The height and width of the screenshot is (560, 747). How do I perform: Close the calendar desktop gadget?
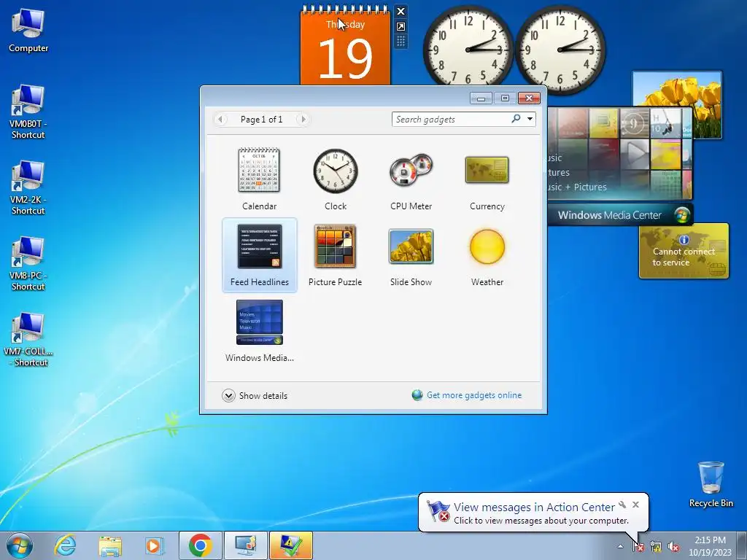tap(400, 12)
